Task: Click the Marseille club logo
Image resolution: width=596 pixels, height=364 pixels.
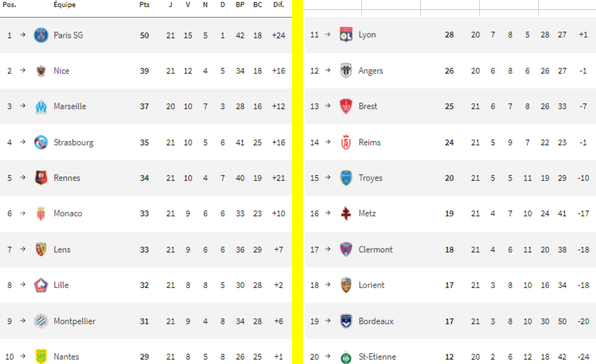Action: [x=41, y=106]
